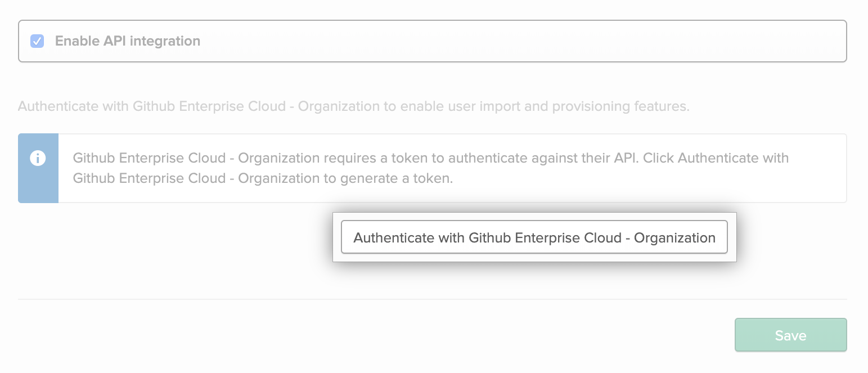Click the banner line ending "to generate a token."

click(263, 178)
